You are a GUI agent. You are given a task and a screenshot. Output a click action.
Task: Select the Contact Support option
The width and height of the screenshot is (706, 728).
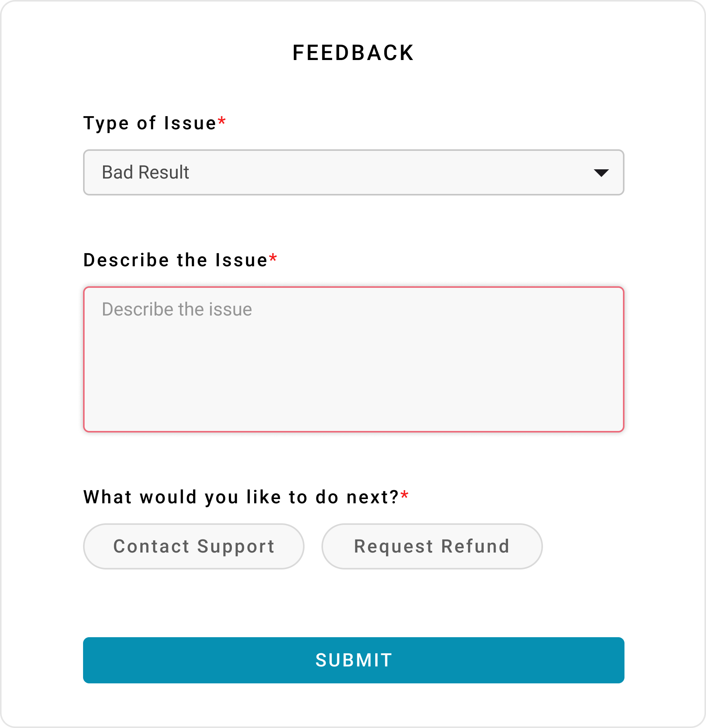point(194,546)
